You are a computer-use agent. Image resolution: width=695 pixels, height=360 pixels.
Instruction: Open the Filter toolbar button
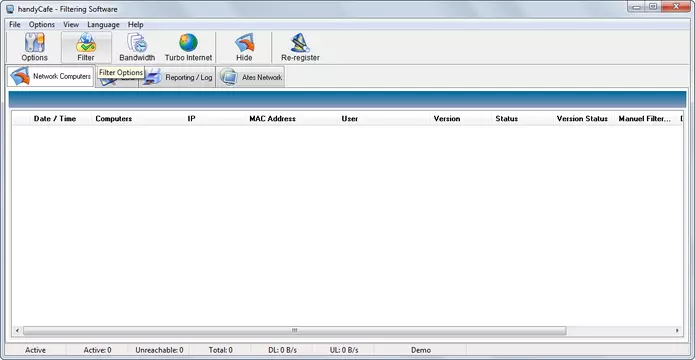pyautogui.click(x=86, y=47)
